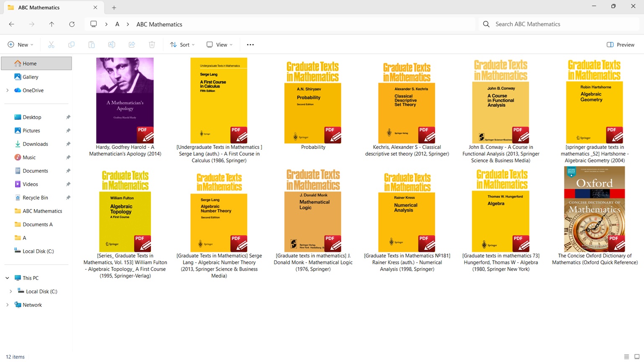Go up one folder level arrow

pyautogui.click(x=52, y=24)
